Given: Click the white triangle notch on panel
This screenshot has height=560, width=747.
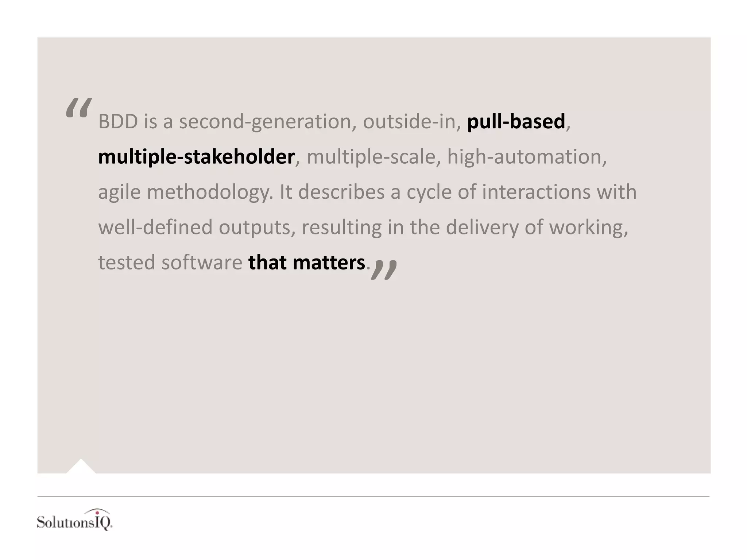Looking at the screenshot, I should (x=81, y=466).
